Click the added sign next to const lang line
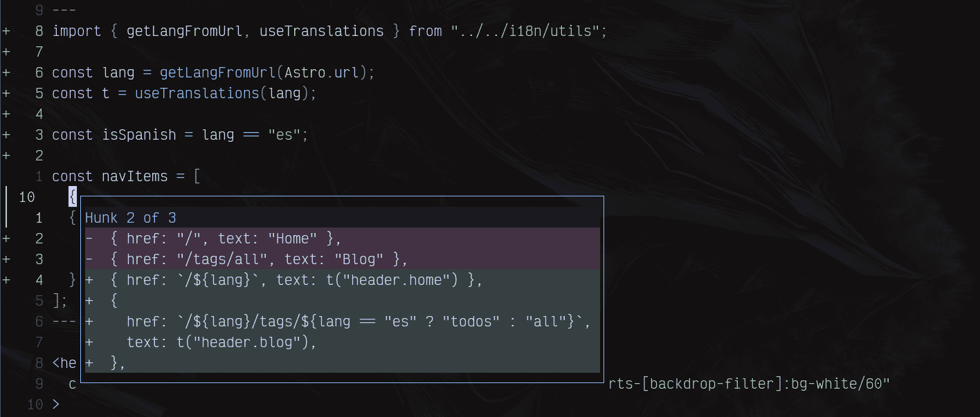The width and height of the screenshot is (980, 417). click(x=6, y=73)
